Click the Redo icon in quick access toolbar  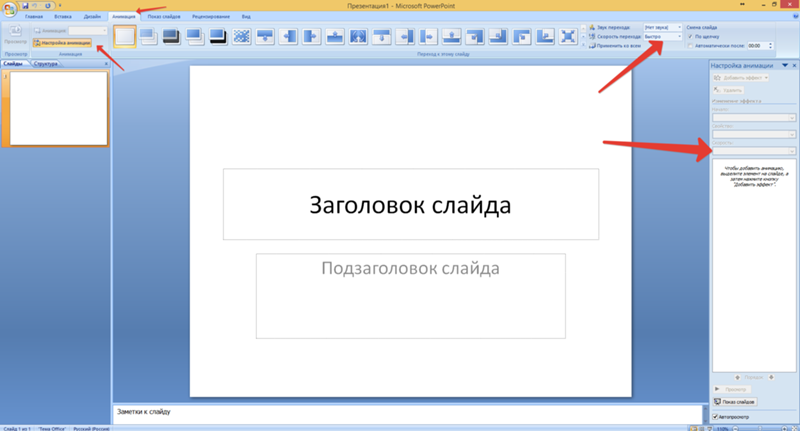click(x=48, y=6)
